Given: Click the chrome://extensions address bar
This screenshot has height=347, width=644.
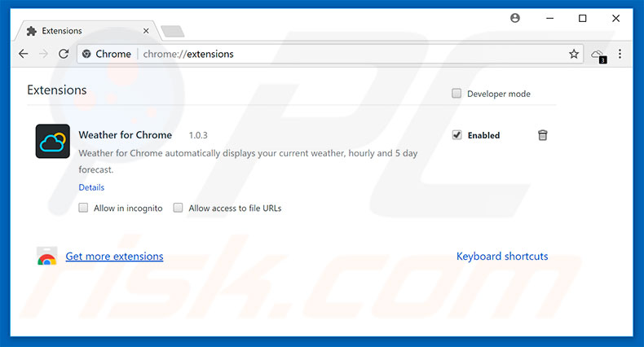Looking at the screenshot, I should pos(330,54).
